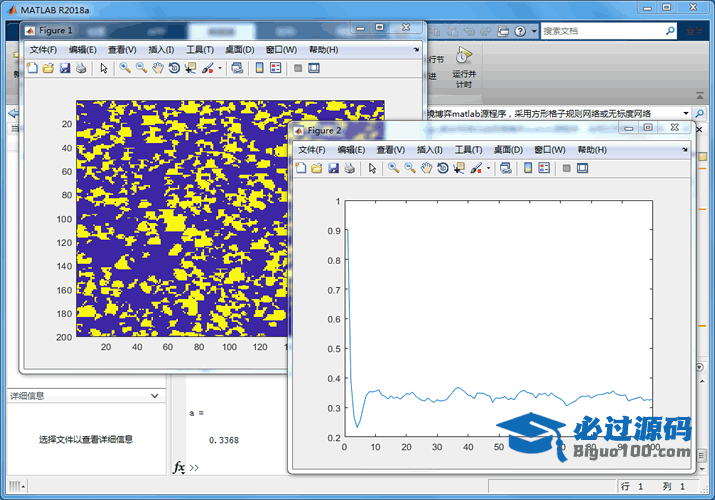The image size is (715, 500).
Task: Click the Brush data tool in Figure 2
Action: [476, 168]
